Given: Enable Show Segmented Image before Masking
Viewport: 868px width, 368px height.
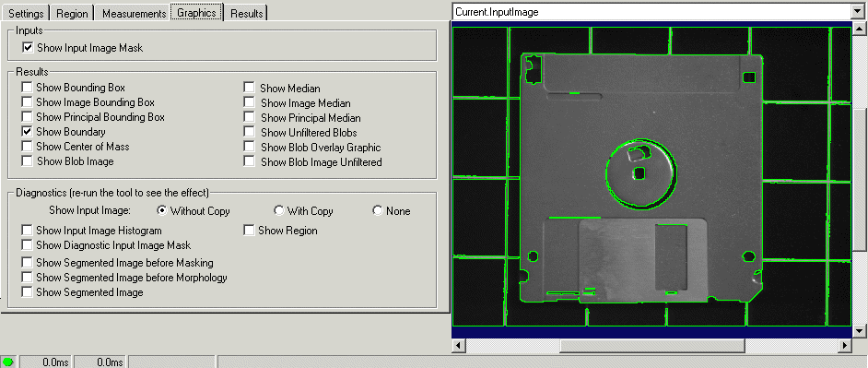Looking at the screenshot, I should click(x=27, y=262).
